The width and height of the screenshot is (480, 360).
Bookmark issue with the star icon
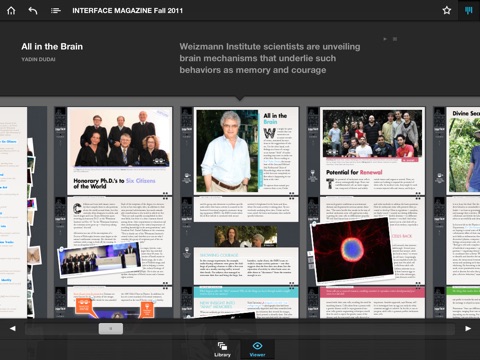(447, 11)
